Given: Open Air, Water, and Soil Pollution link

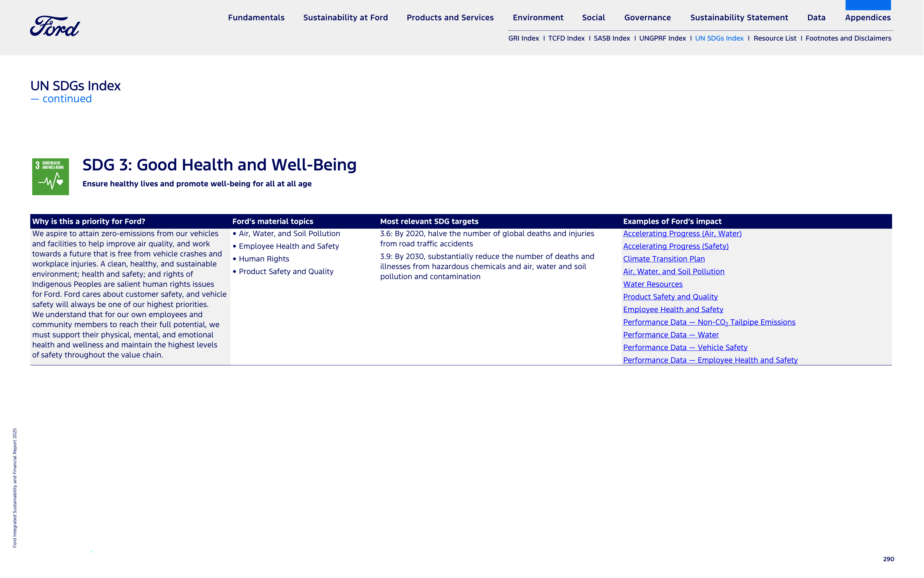Looking at the screenshot, I should (674, 271).
